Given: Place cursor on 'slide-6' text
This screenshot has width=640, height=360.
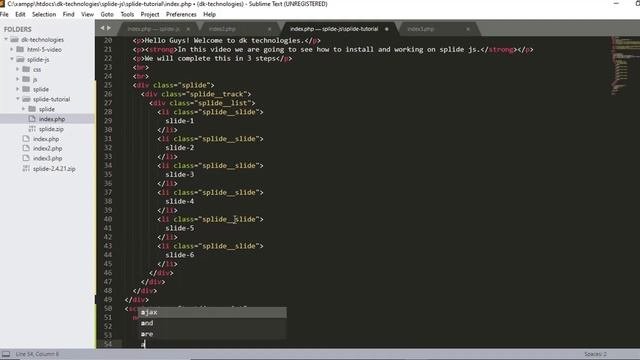Looking at the screenshot, I should pyautogui.click(x=180, y=255).
